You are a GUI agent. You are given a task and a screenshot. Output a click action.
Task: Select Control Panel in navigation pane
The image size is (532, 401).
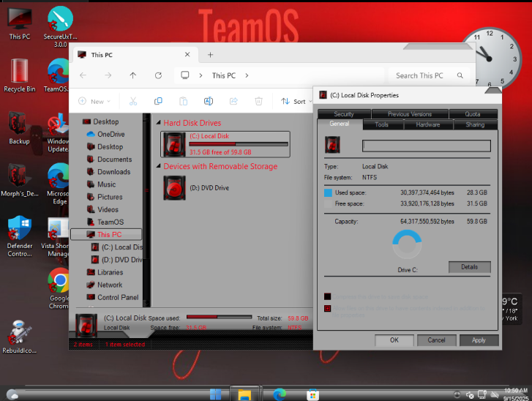click(x=113, y=298)
